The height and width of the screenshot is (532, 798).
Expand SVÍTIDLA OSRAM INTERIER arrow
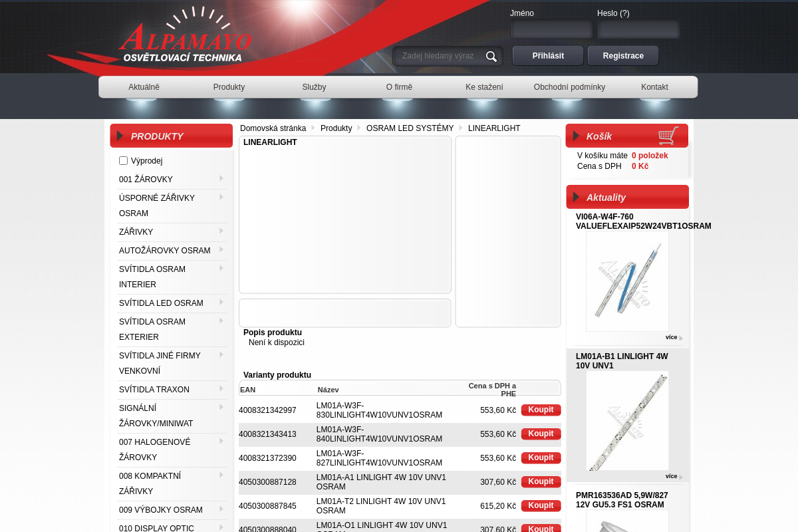(221, 268)
